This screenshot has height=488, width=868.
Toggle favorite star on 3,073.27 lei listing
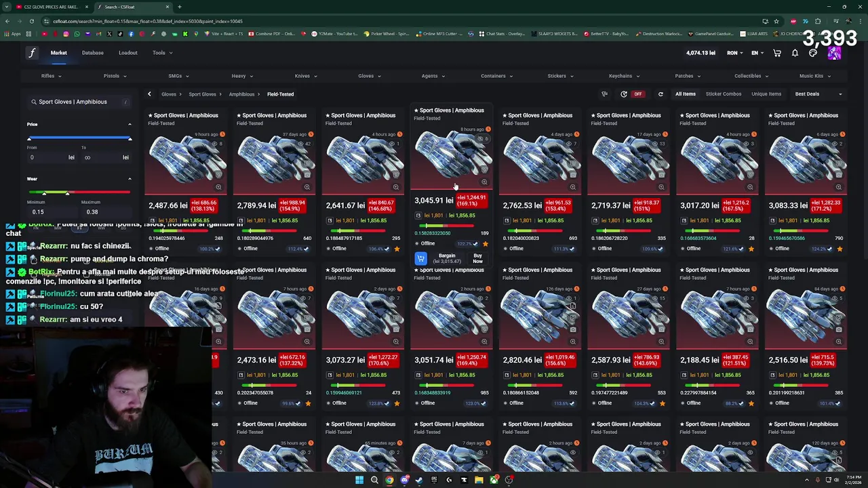(x=397, y=403)
